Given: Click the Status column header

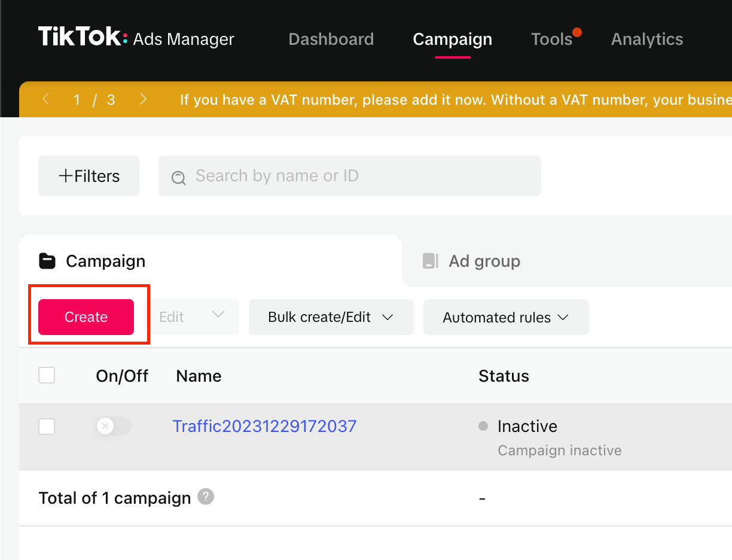Looking at the screenshot, I should tap(504, 376).
